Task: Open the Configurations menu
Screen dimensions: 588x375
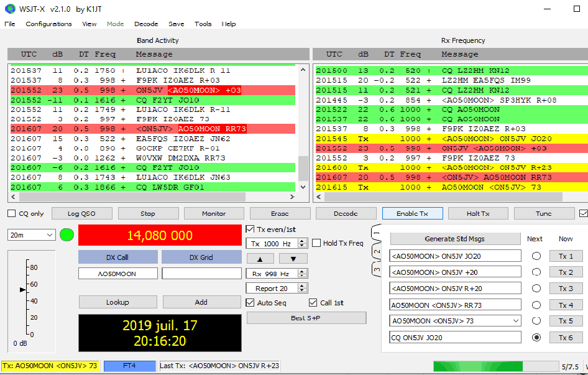Action: point(48,24)
